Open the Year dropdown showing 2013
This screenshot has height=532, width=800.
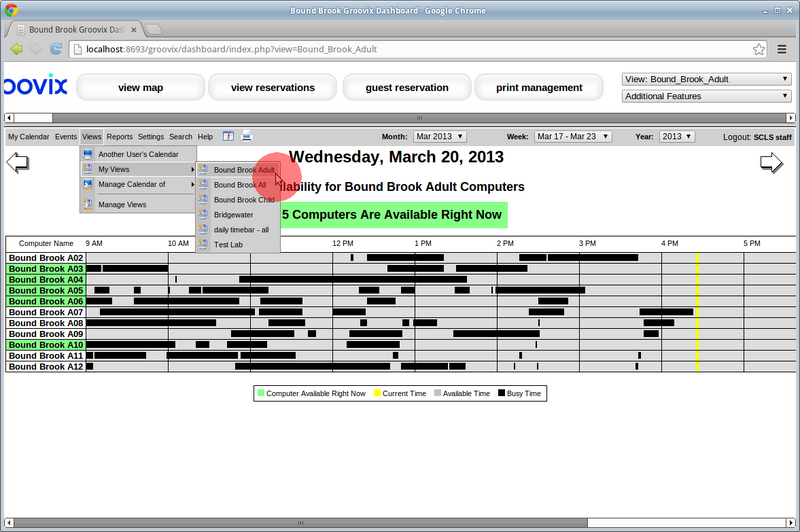click(x=677, y=136)
